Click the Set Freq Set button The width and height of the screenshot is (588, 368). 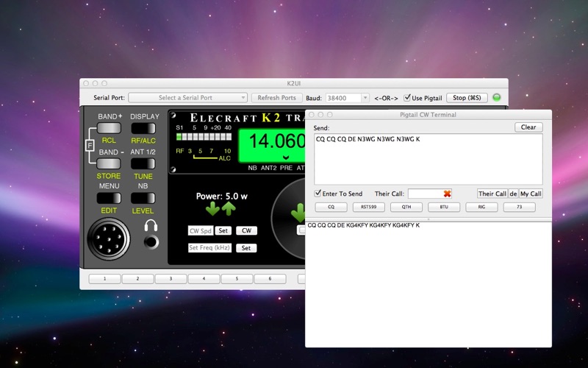tap(246, 248)
